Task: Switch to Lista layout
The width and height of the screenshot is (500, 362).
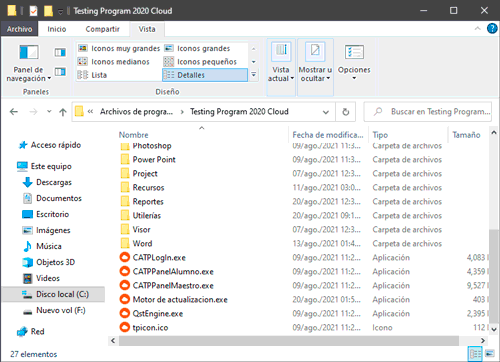Action: (92, 75)
